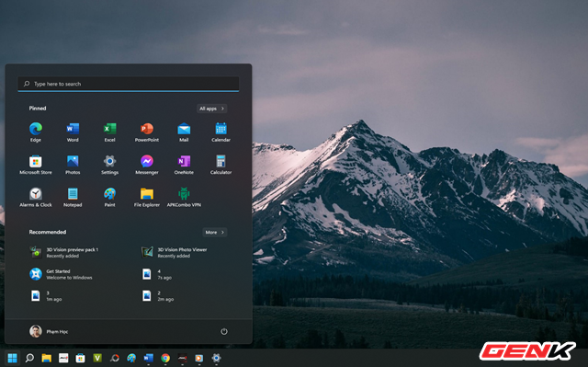
Task: Open File Explorer on the taskbar
Action: (47, 358)
